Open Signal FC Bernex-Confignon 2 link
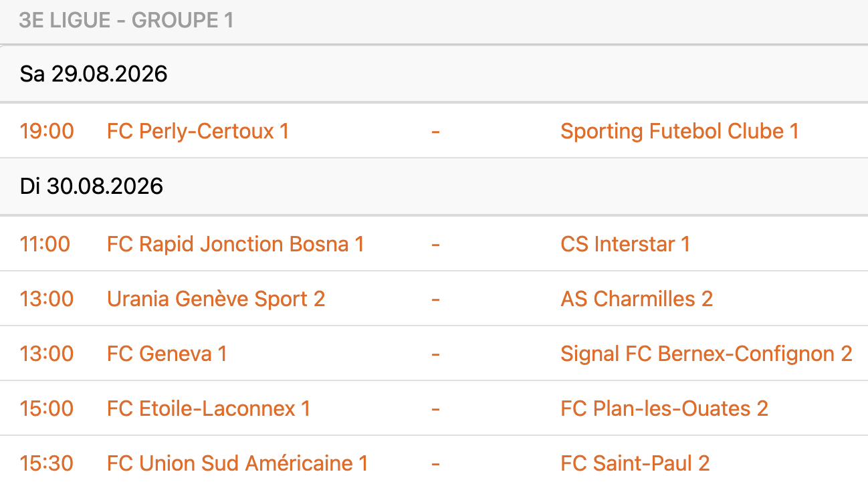This screenshot has height=484, width=868. click(x=706, y=354)
